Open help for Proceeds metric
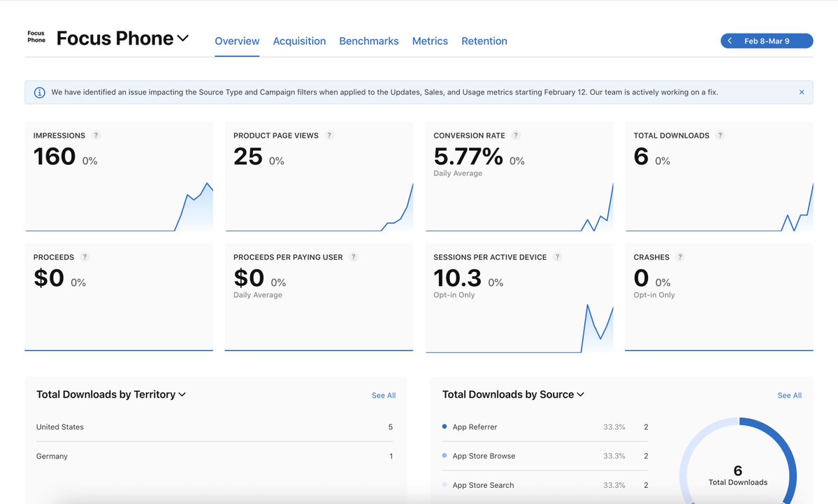Screen dimensions: 838x504 tap(85, 257)
